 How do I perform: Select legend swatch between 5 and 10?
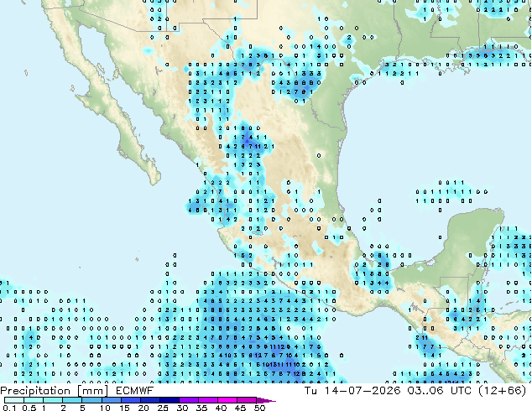point(91,400)
